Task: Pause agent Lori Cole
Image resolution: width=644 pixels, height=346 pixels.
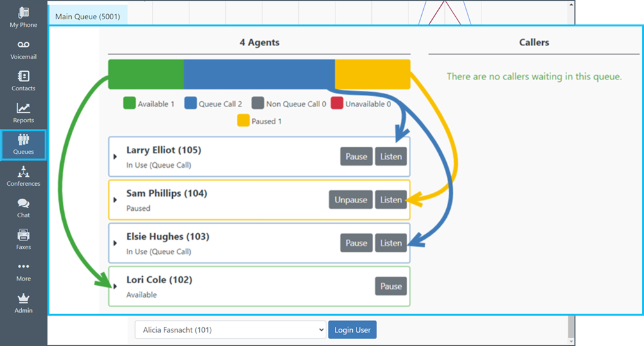Action: click(390, 286)
